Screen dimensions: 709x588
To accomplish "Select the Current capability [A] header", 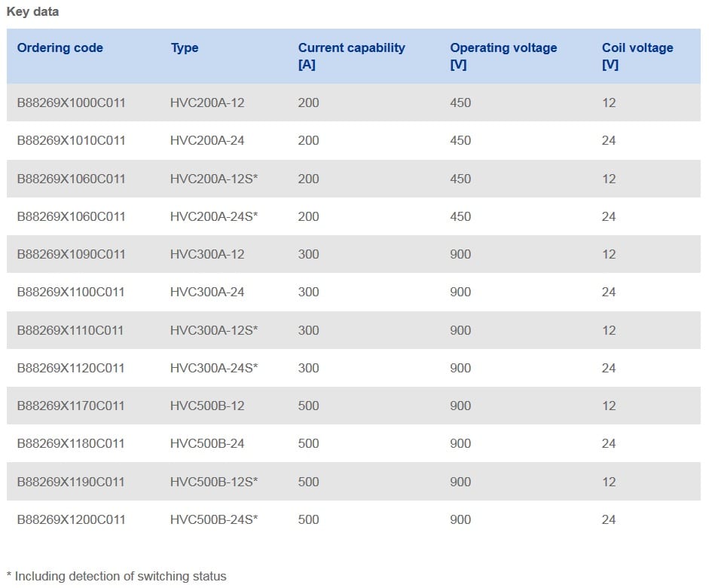I will coord(351,56).
